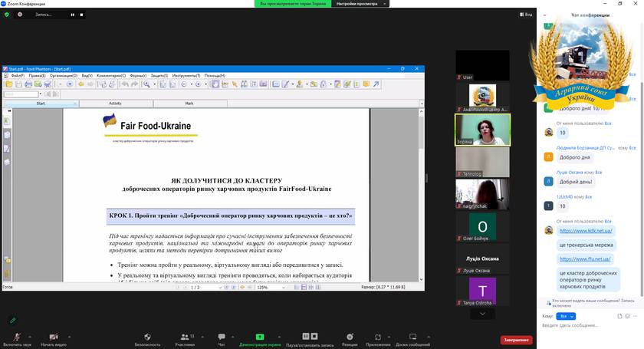Click the yellow Note comment icon in Foxit
The image size is (644, 349).
click(x=366, y=84)
